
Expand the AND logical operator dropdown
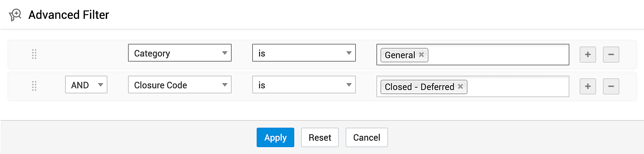tap(86, 85)
